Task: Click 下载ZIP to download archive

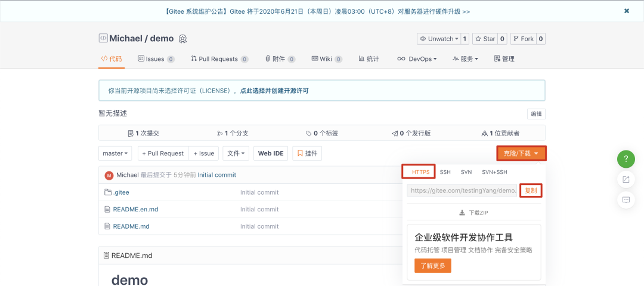Action: click(473, 213)
